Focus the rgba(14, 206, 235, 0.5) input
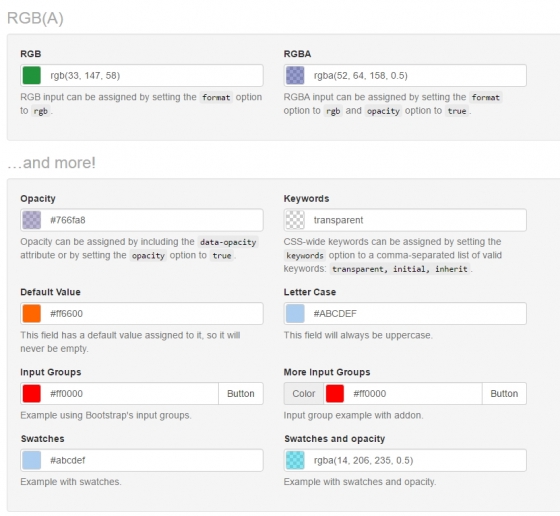560x516 pixels. tap(405, 460)
